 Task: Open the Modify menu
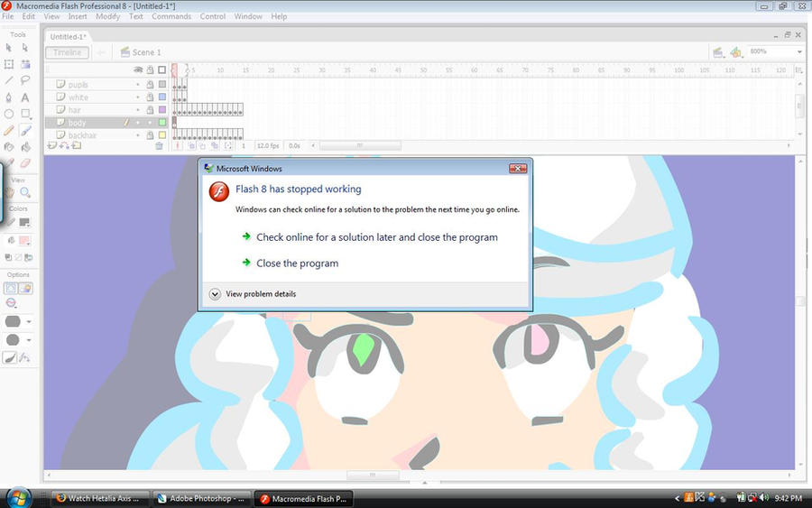(107, 16)
